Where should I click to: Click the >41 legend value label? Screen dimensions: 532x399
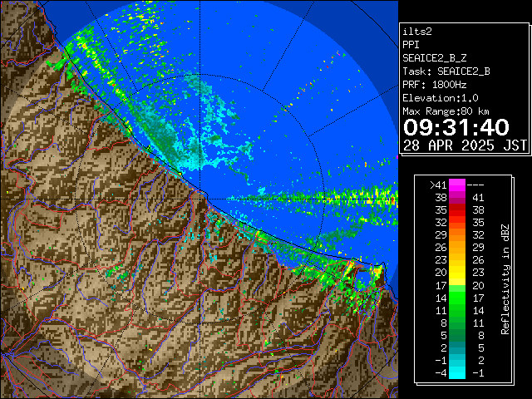pos(438,185)
